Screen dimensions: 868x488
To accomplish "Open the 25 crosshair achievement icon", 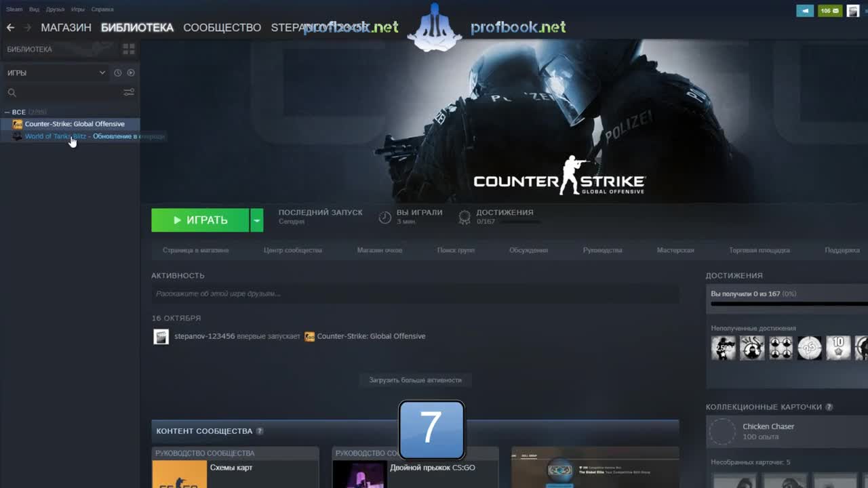I will pos(810,348).
